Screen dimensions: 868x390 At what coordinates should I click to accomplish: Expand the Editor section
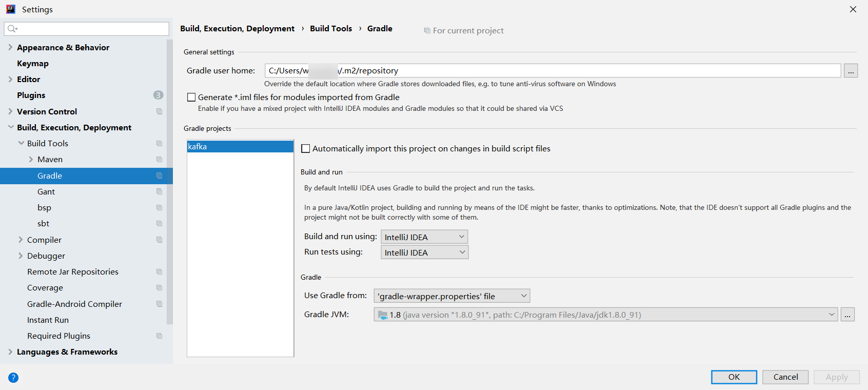point(10,79)
